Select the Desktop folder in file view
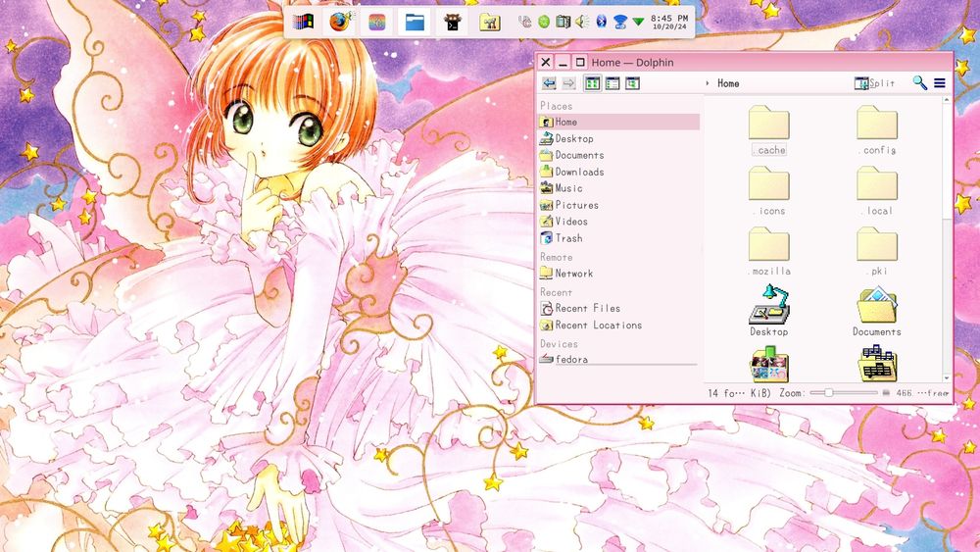 point(768,305)
